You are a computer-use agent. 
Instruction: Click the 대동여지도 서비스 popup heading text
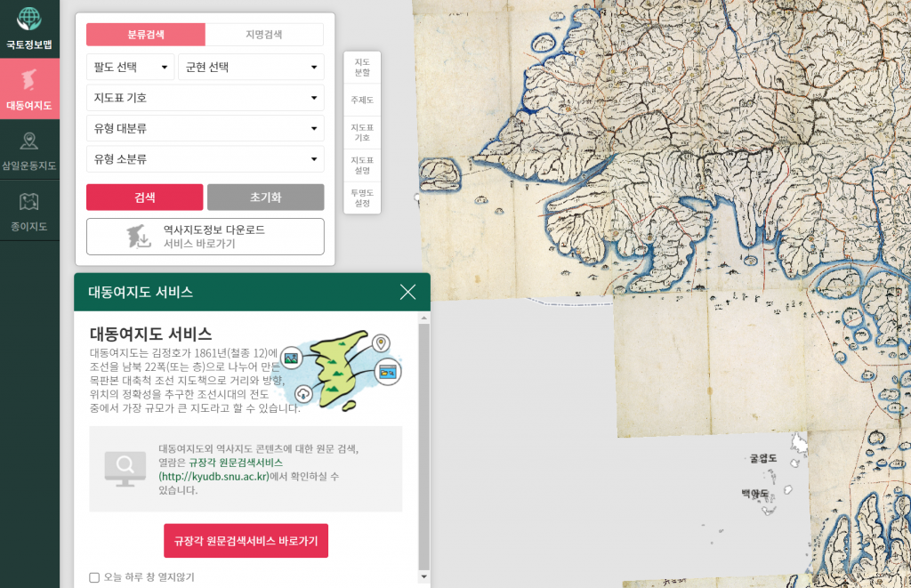(150, 334)
